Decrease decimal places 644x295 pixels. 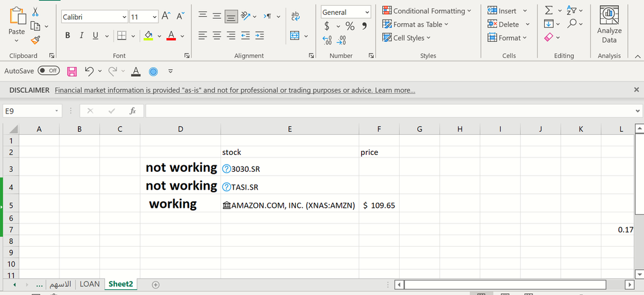pos(341,40)
